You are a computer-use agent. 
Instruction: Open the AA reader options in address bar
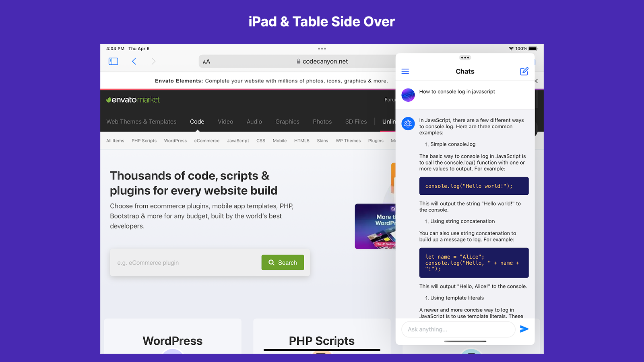206,62
